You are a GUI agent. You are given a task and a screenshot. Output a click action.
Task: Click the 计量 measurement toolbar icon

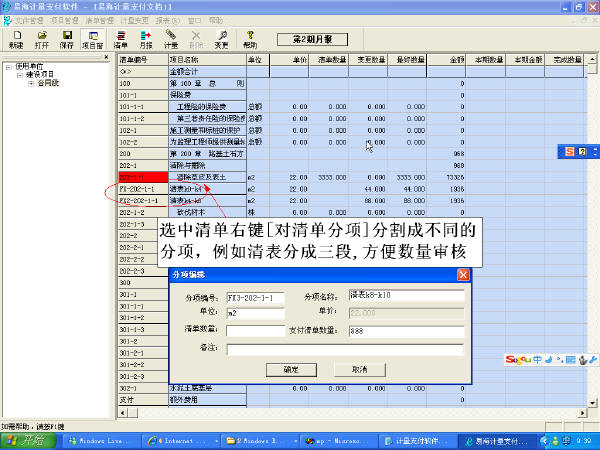click(x=171, y=38)
